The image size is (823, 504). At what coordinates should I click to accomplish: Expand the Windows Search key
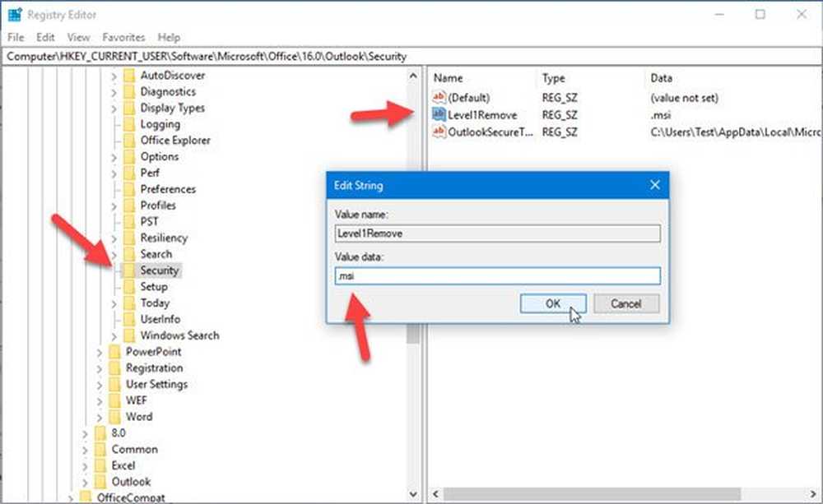click(x=114, y=336)
